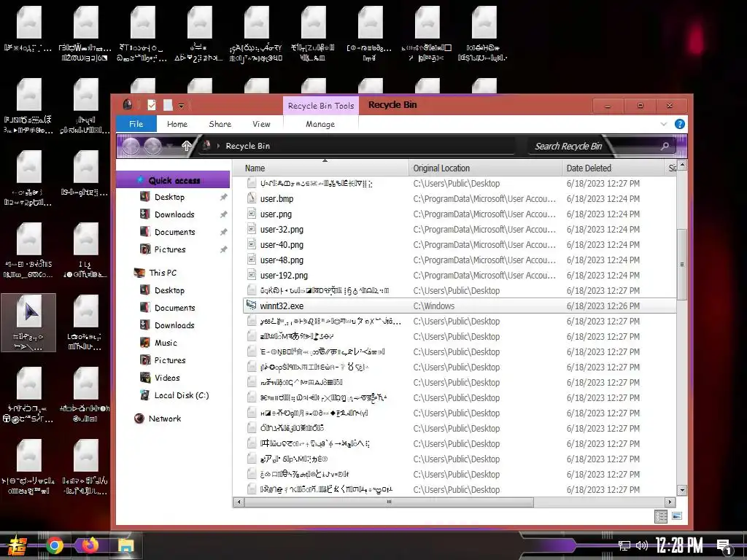
Task: Open pinned Downloads under Quick access
Action: (174, 214)
